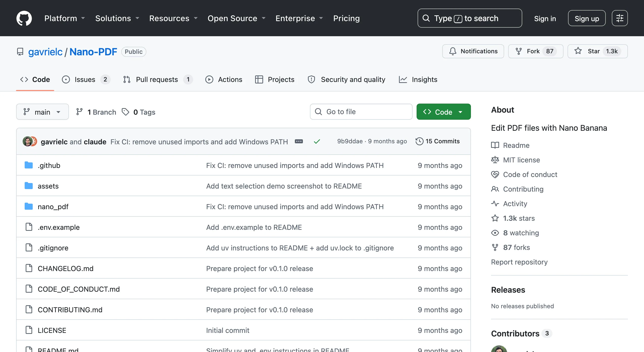Open the main branch selector dropdown
Viewport: 644px width, 352px height.
coord(43,112)
